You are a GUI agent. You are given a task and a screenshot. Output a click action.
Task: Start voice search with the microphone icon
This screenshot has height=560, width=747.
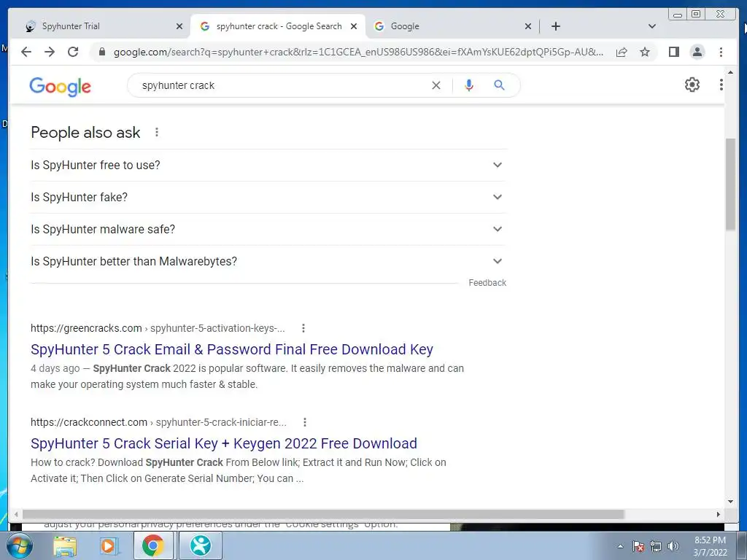coord(469,85)
